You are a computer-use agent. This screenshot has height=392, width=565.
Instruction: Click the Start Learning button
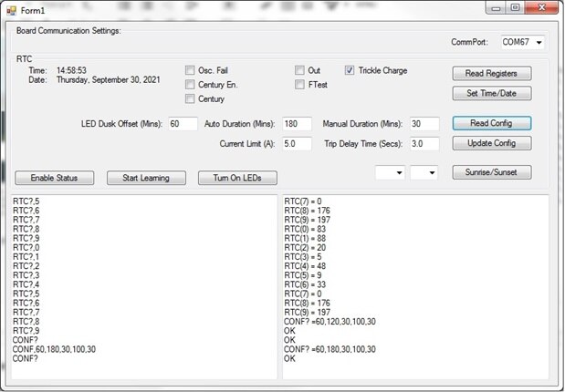tap(146, 178)
